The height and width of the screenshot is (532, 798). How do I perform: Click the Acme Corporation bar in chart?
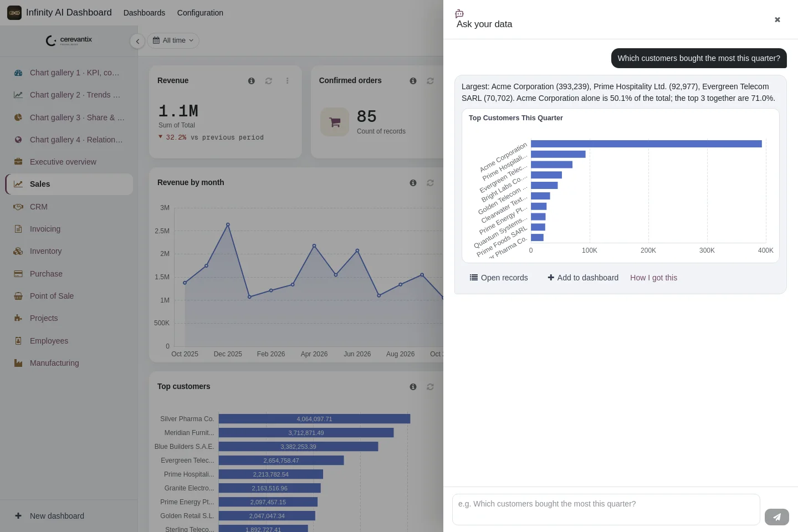(646, 144)
